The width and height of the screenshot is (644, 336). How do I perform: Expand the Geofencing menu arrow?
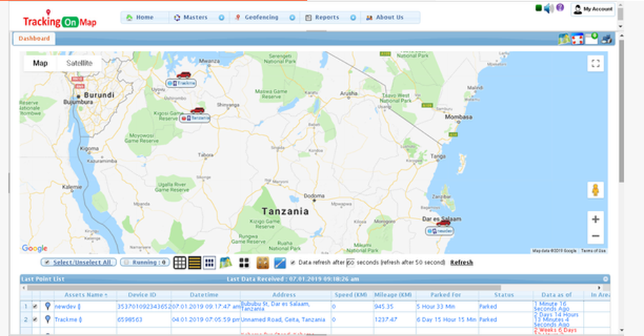[292, 17]
